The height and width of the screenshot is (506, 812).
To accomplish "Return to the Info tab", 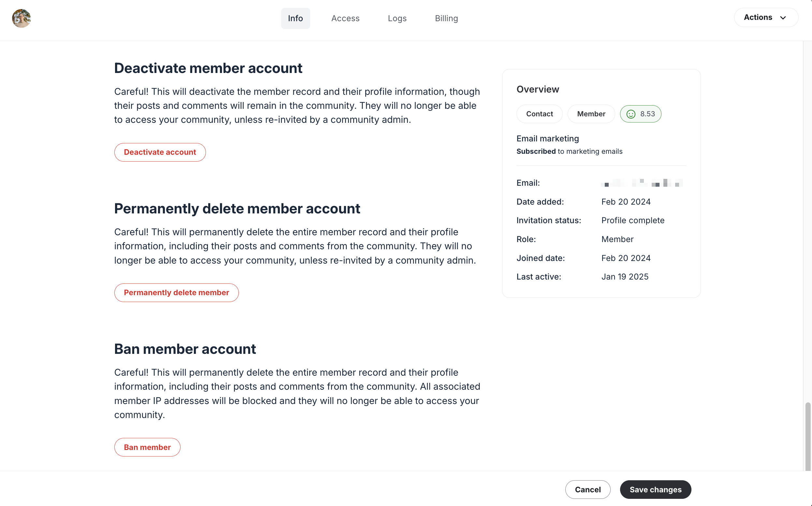I will pos(295,18).
